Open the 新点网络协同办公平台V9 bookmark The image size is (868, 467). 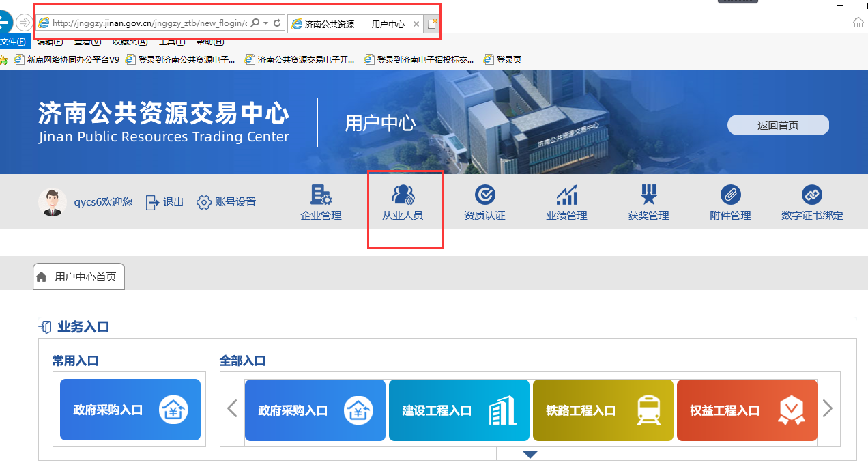[x=68, y=59]
